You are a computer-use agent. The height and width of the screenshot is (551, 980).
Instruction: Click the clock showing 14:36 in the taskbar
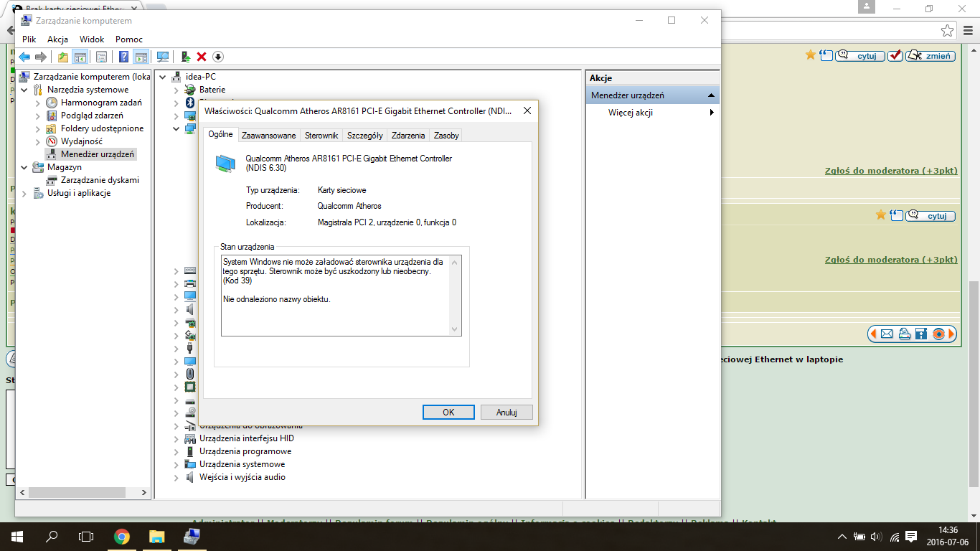(x=947, y=529)
